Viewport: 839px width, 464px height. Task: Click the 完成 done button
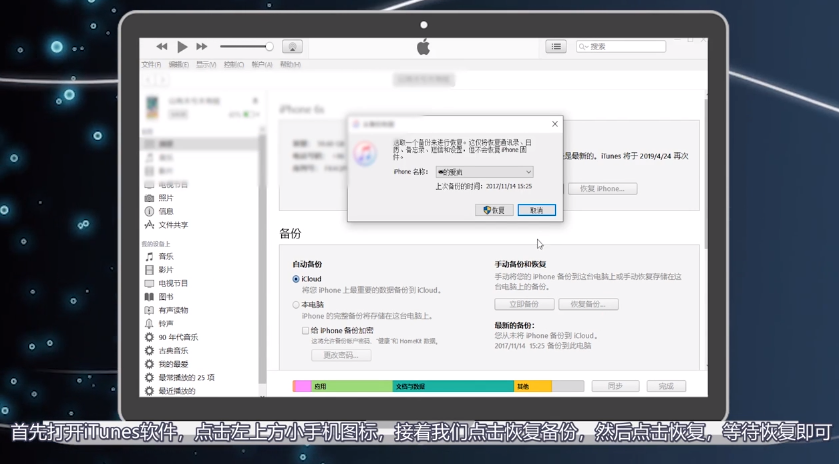point(666,386)
